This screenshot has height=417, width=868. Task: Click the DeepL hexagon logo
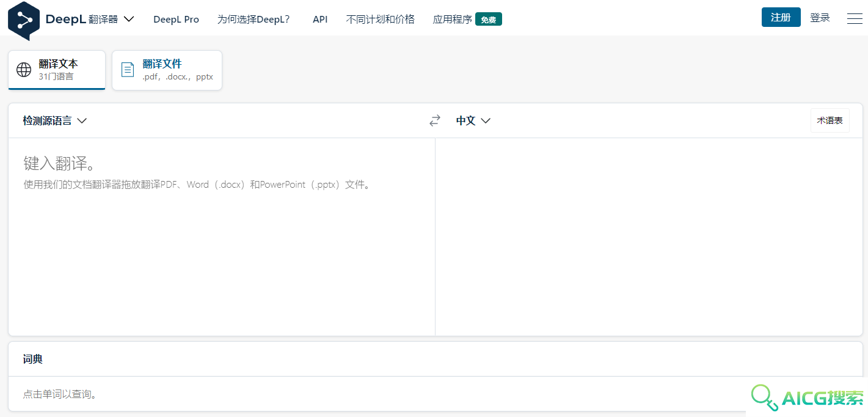[x=24, y=20]
